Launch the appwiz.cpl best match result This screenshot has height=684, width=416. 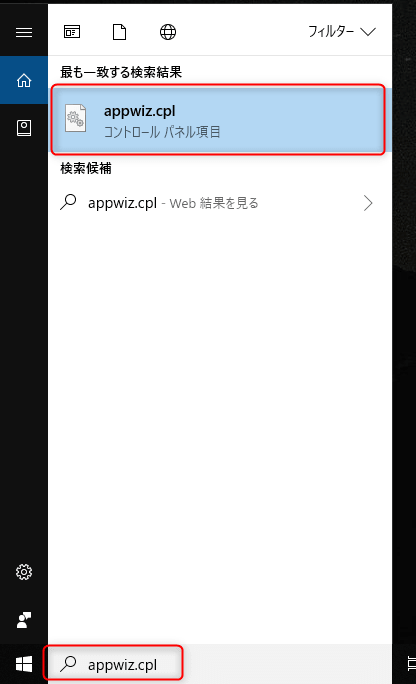[x=218, y=119]
